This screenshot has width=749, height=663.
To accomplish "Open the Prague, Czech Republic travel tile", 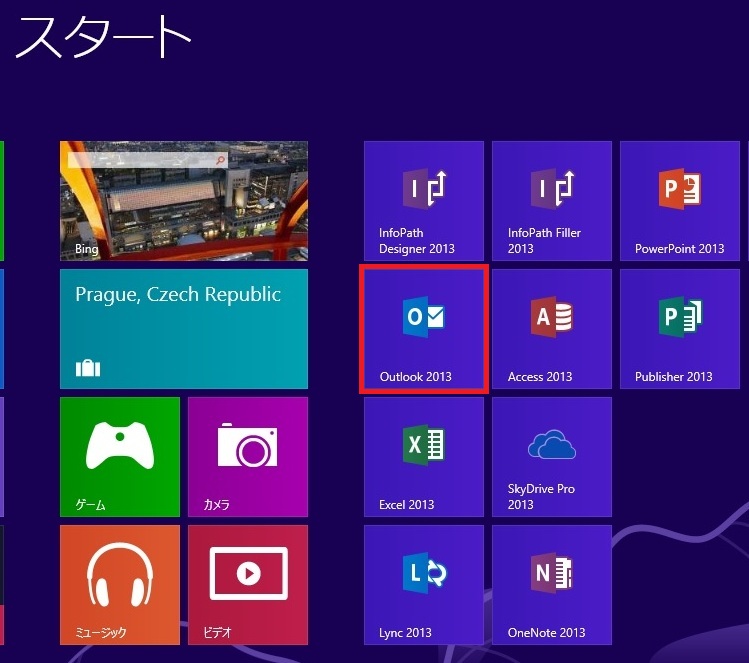I will pos(184,329).
